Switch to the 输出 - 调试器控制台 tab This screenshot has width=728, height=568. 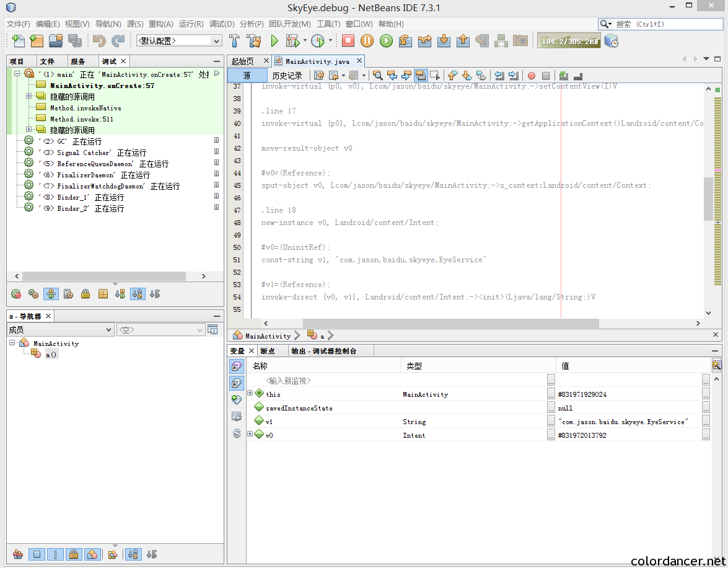pos(323,351)
